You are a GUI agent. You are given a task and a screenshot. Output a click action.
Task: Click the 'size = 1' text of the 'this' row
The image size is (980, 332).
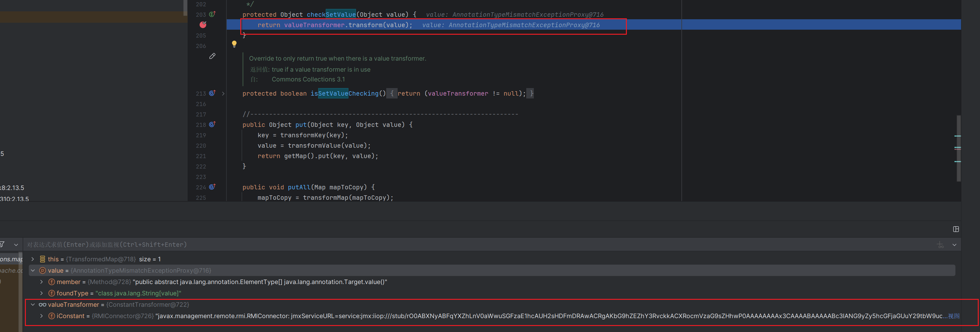[150, 259]
